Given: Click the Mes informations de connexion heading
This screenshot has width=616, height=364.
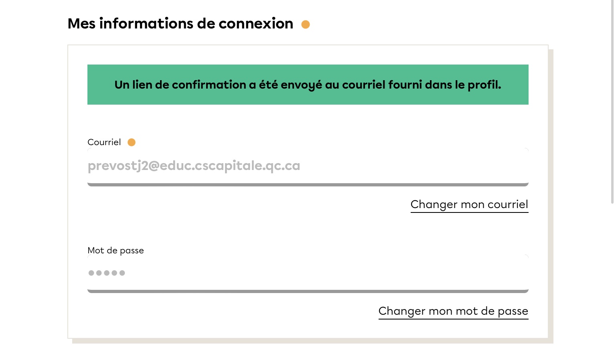Looking at the screenshot, I should coord(180,24).
